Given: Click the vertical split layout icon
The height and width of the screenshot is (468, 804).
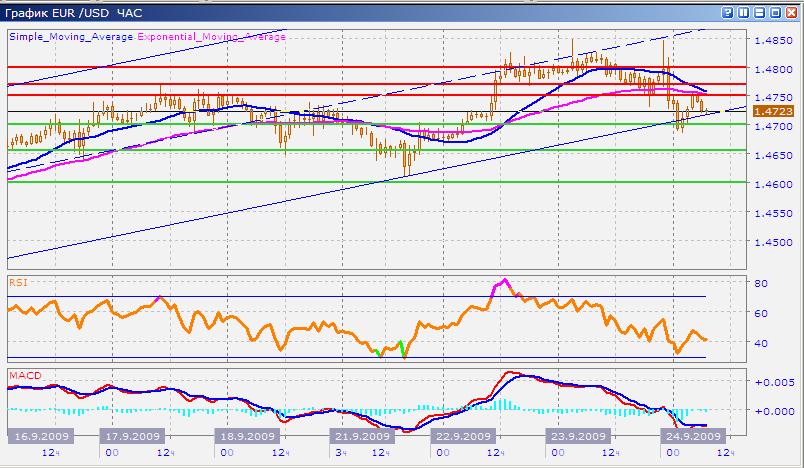Looking at the screenshot, I should [x=743, y=11].
